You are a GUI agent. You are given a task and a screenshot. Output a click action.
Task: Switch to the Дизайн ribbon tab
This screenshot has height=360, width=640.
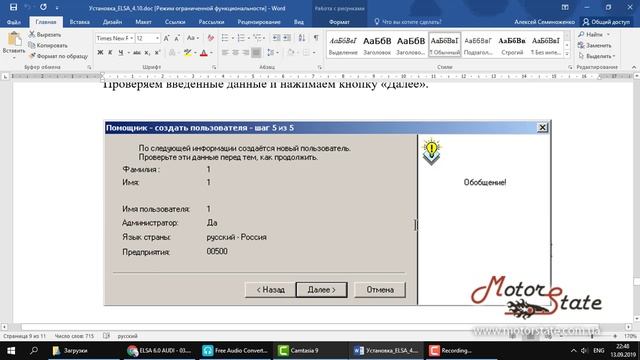112,22
